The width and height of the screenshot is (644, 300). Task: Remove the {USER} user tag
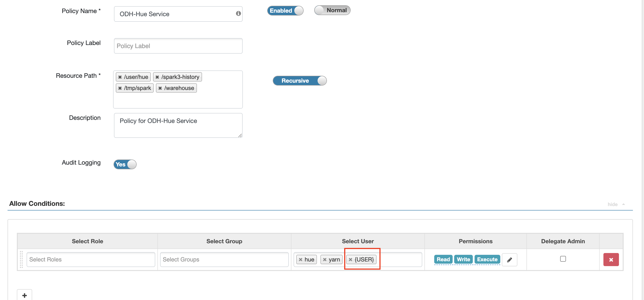click(x=351, y=259)
